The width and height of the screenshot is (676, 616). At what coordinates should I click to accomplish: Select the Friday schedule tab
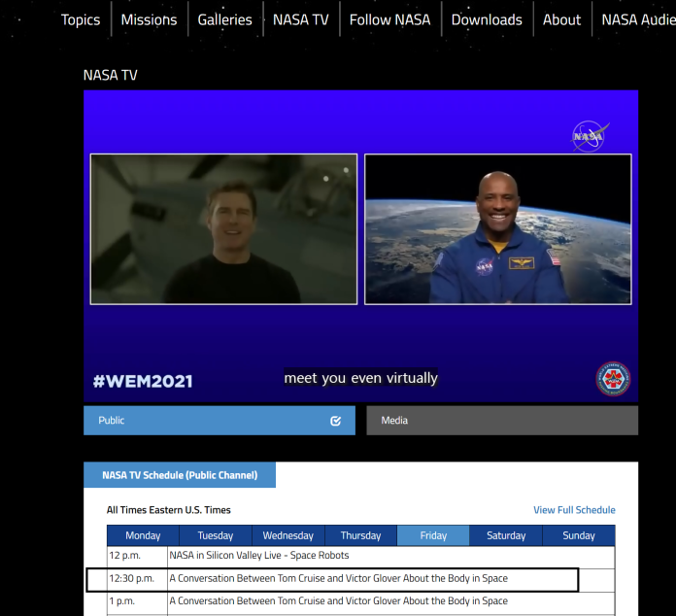point(433,535)
